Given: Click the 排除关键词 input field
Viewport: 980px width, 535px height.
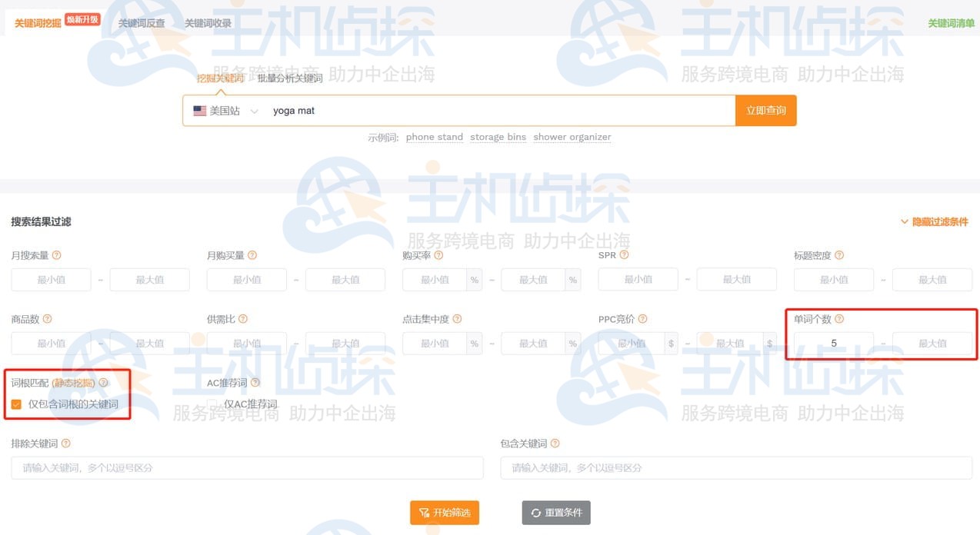Looking at the screenshot, I should [x=246, y=467].
